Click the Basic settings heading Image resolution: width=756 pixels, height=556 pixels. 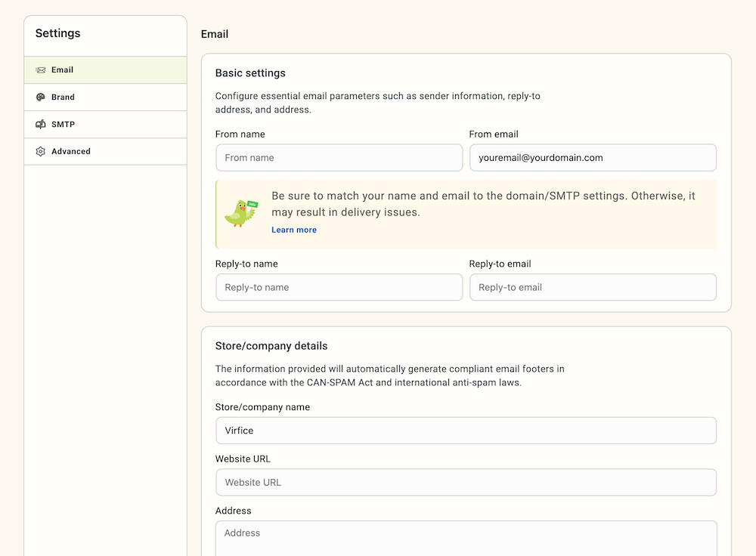click(x=250, y=73)
